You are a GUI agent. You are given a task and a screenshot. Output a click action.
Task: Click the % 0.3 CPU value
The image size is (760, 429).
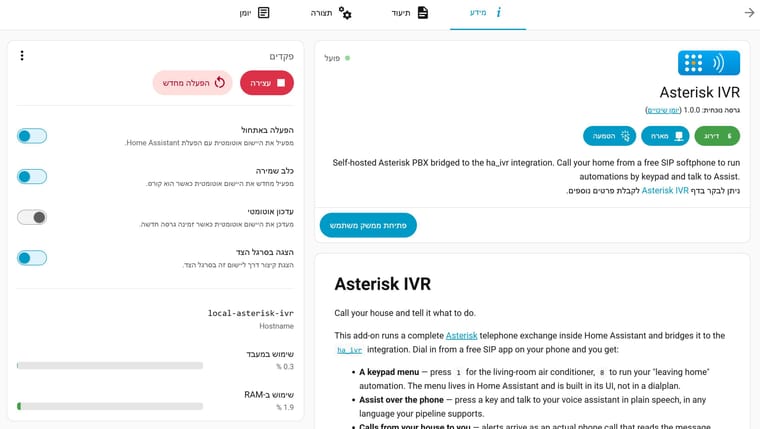pyautogui.click(x=285, y=366)
